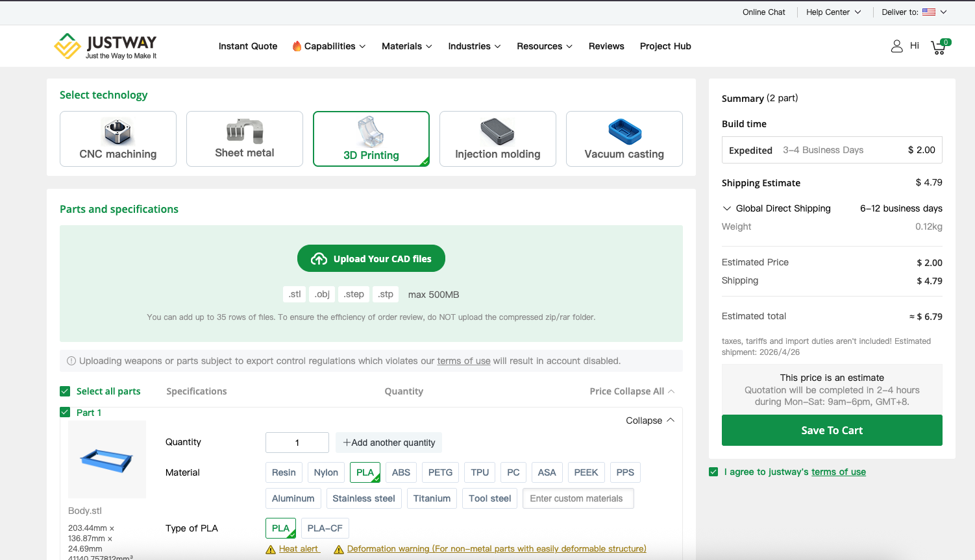Open the user account icon
Image resolution: width=975 pixels, height=560 pixels.
click(x=896, y=46)
